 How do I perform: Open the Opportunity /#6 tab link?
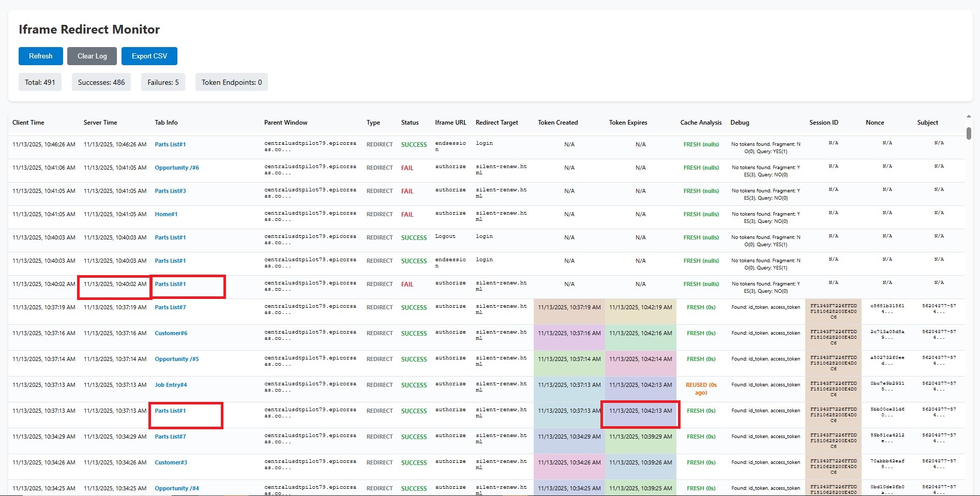coord(177,168)
